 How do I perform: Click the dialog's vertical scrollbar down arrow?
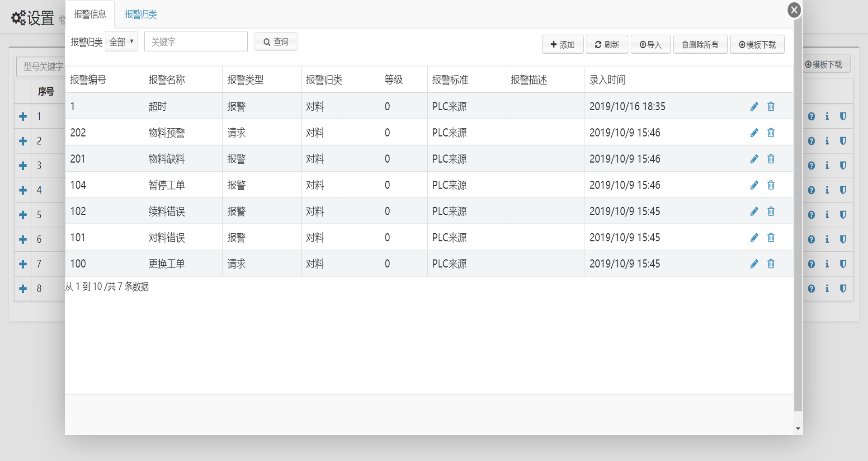(798, 428)
